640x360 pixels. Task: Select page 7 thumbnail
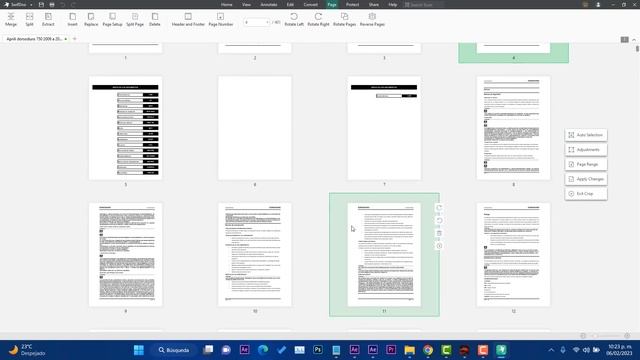tap(384, 128)
